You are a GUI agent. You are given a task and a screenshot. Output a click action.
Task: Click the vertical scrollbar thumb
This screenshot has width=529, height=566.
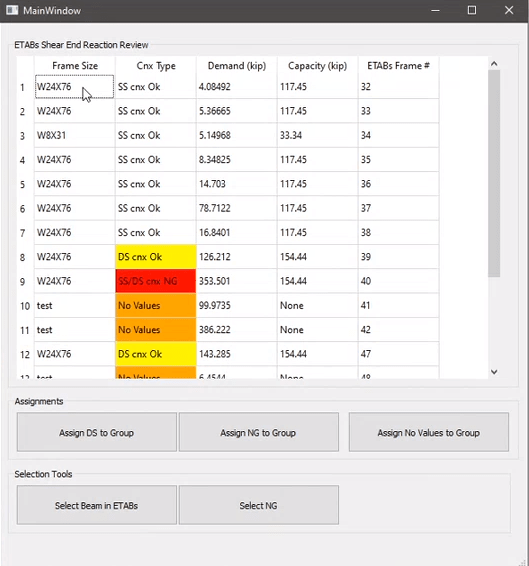pos(494,174)
